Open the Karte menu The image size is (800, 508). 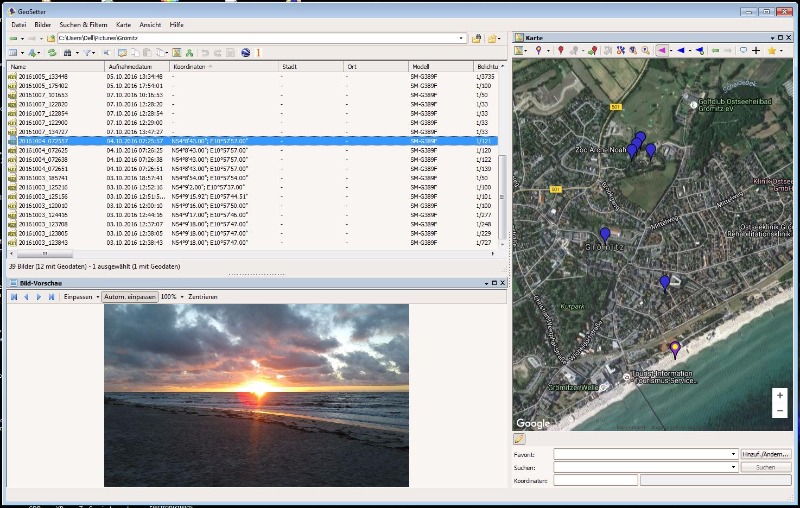point(123,24)
